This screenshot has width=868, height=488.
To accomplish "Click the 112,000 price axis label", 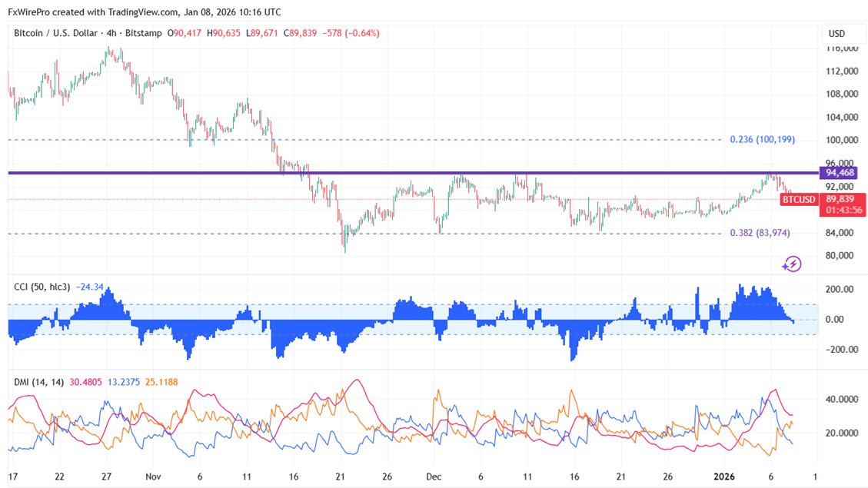I will coord(842,71).
